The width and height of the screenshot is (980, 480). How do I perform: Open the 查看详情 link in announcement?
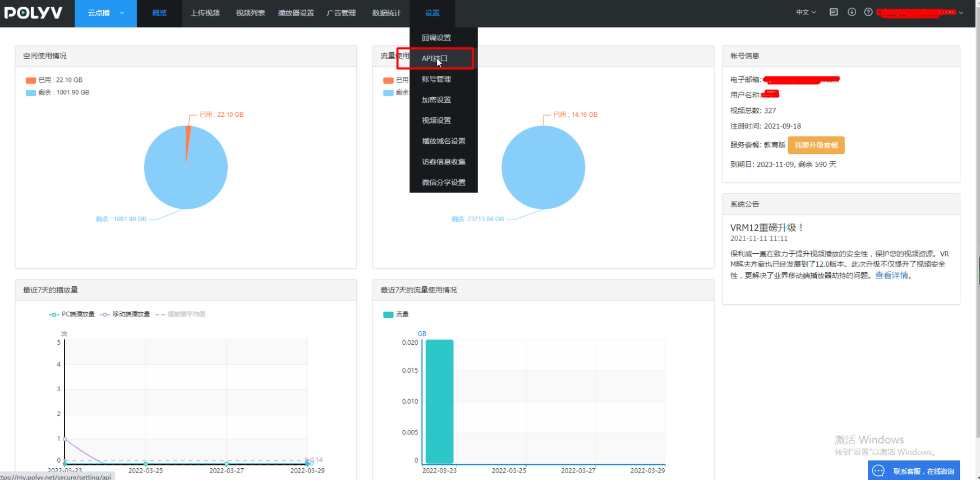891,275
